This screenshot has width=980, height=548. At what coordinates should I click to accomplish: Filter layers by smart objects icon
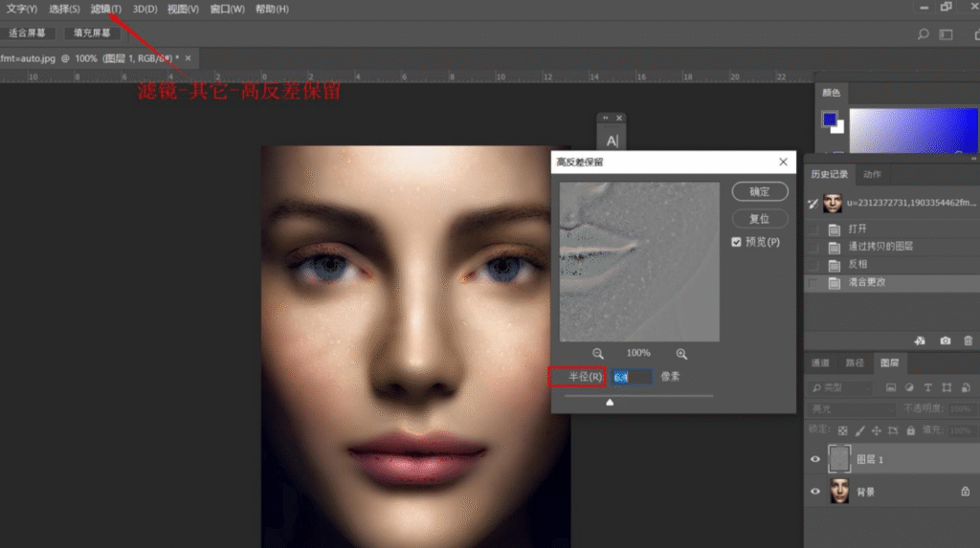pyautogui.click(x=966, y=387)
